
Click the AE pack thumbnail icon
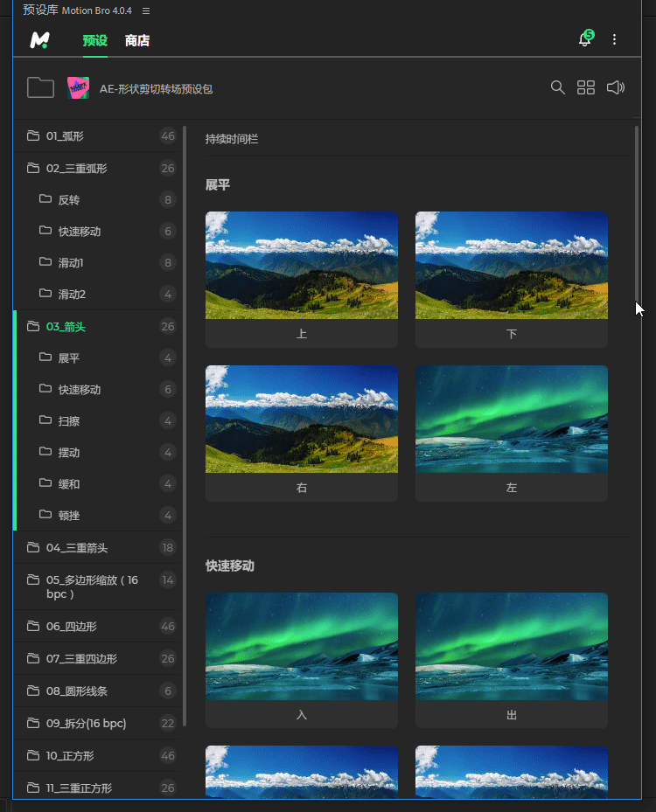pyautogui.click(x=78, y=88)
